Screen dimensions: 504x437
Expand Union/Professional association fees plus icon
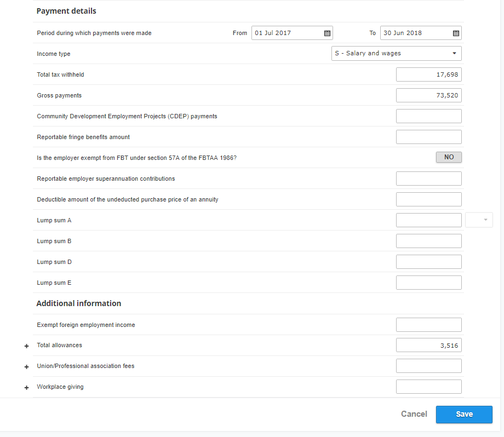27,367
